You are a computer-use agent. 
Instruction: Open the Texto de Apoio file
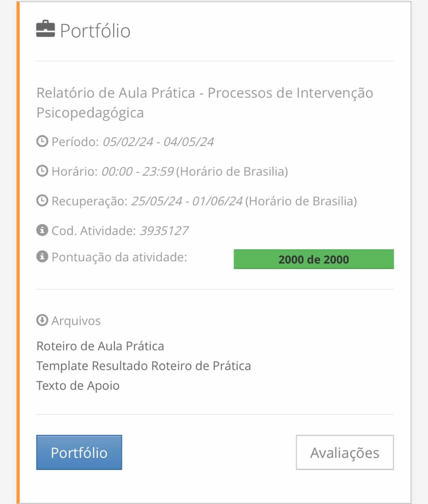[78, 385]
